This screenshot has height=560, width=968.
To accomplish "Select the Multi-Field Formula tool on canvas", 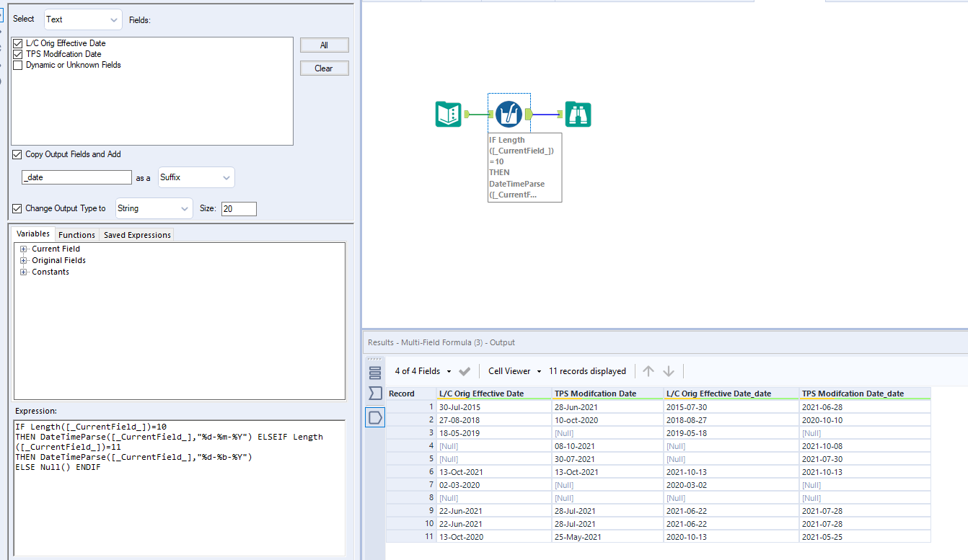I will [509, 114].
